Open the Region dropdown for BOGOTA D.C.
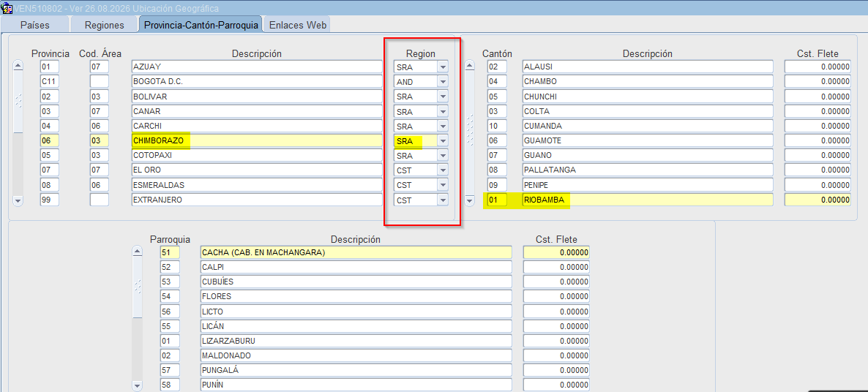Image resolution: width=868 pixels, height=392 pixels. [x=442, y=81]
